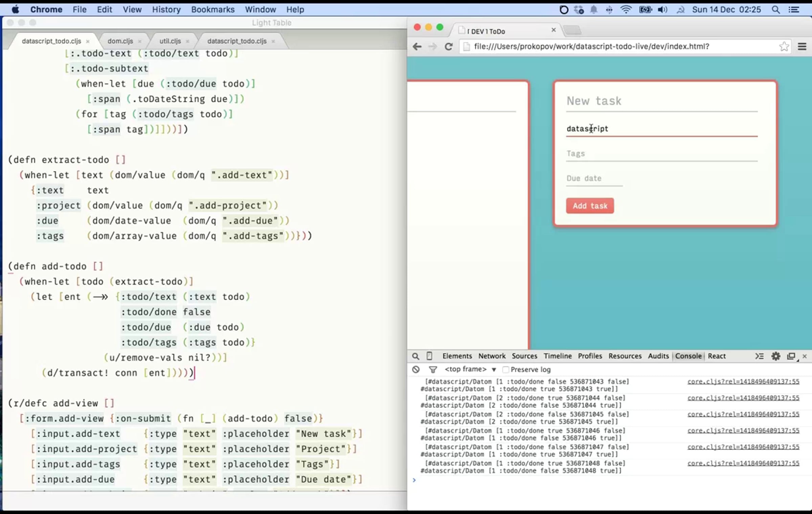
Task: Switch to the dom.cljs editor tab
Action: [120, 41]
